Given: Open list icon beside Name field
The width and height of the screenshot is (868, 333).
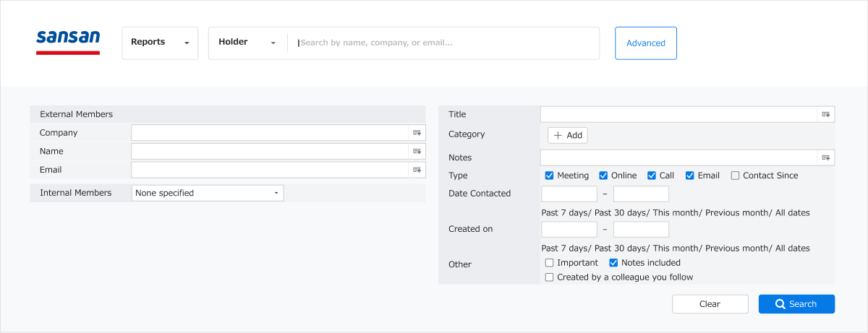Looking at the screenshot, I should pyautogui.click(x=417, y=151).
